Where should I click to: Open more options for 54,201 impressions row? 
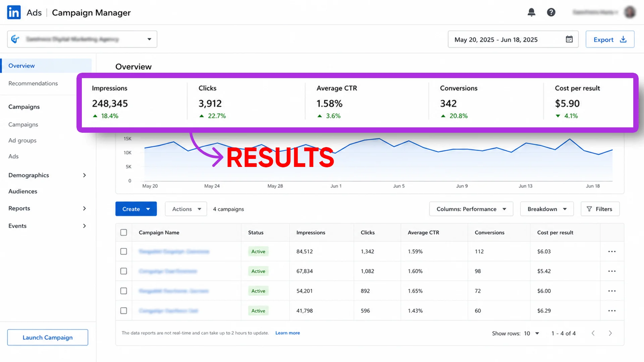pos(612,291)
